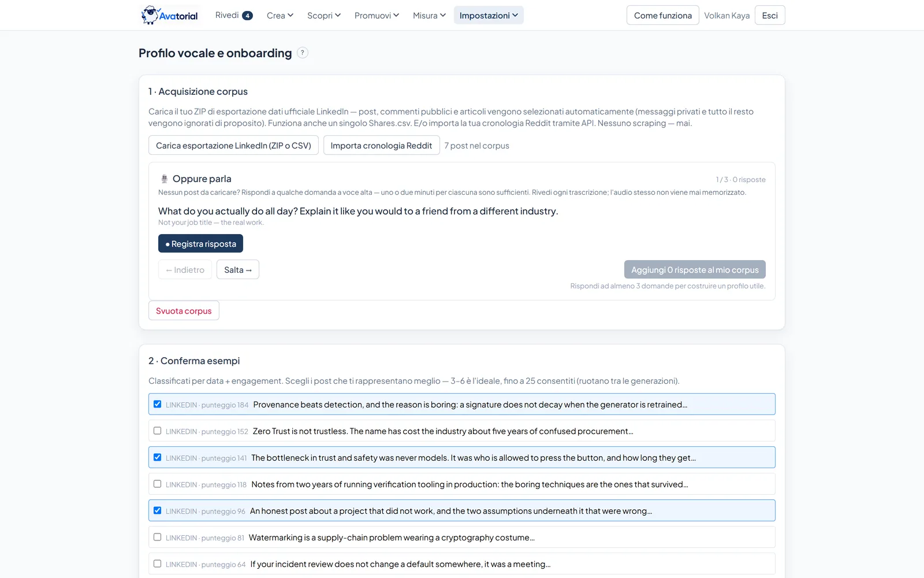Image resolution: width=924 pixels, height=578 pixels.
Task: Check the If your incident review checkbox
Action: pyautogui.click(x=157, y=564)
